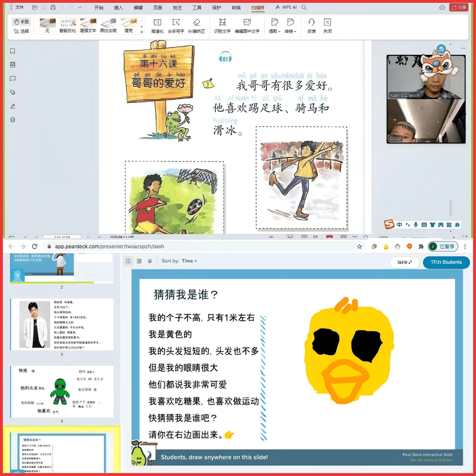Click the 已暂停 profile button in browser
This screenshot has height=476, width=476.
coord(443,246)
